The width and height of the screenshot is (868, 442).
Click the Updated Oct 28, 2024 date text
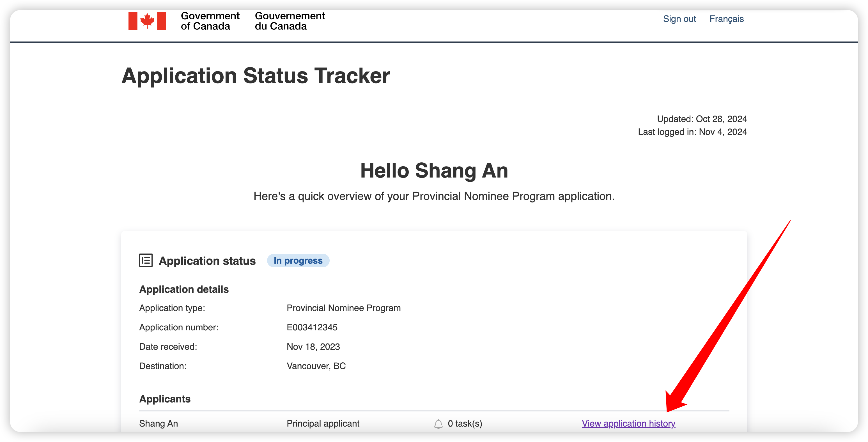[x=702, y=119]
